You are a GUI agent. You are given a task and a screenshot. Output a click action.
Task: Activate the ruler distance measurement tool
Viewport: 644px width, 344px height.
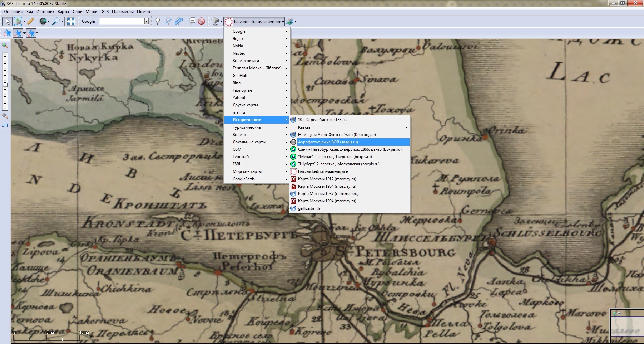click(31, 21)
